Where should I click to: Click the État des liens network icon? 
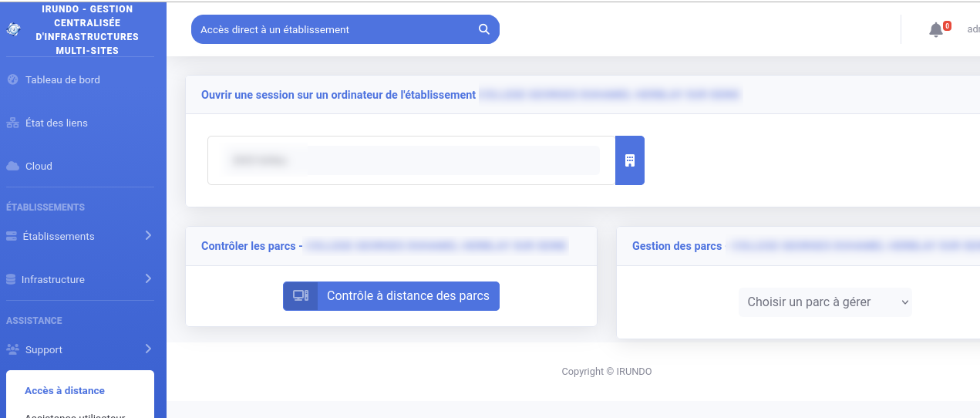(12, 123)
